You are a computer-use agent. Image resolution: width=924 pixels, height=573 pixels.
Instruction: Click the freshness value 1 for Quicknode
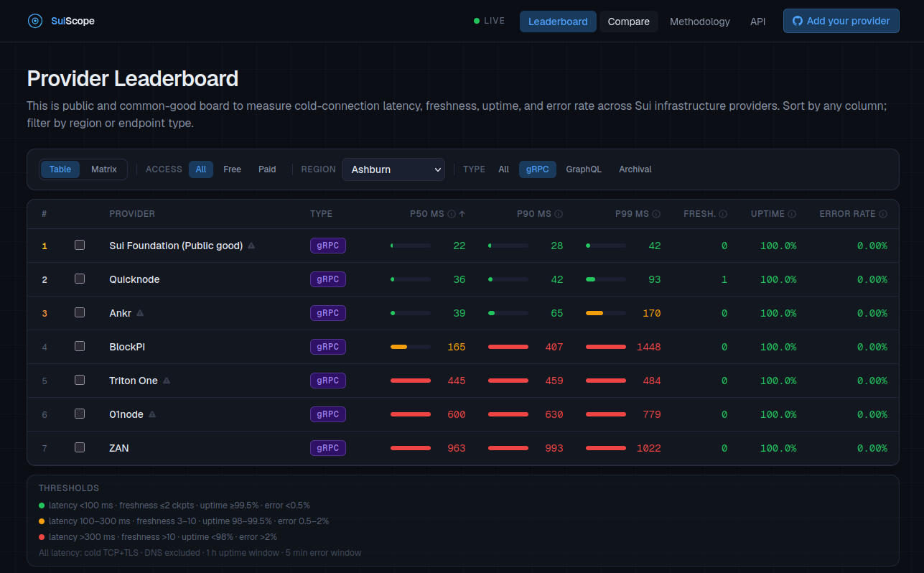tap(724, 279)
